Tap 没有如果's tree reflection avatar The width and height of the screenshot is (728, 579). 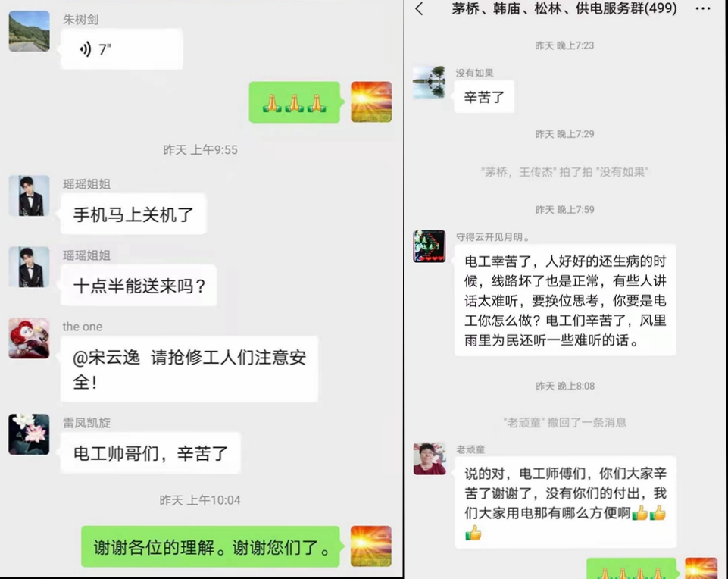[429, 82]
